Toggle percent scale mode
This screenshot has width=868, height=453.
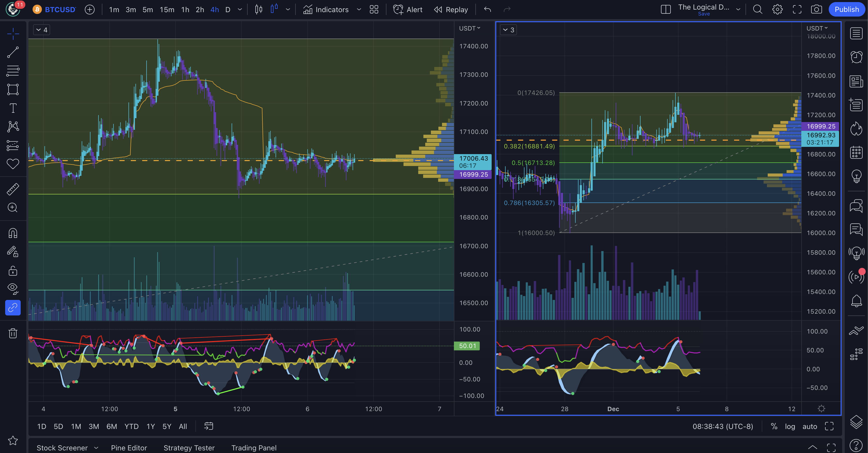click(x=774, y=426)
